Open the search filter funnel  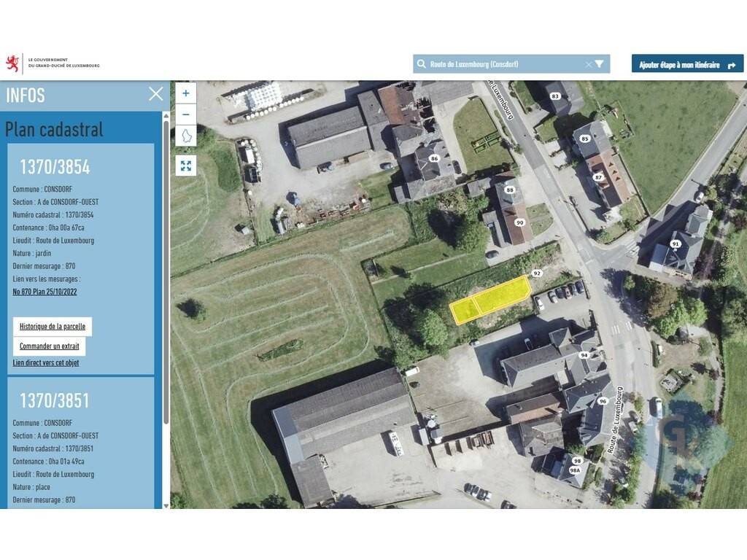[x=600, y=64]
